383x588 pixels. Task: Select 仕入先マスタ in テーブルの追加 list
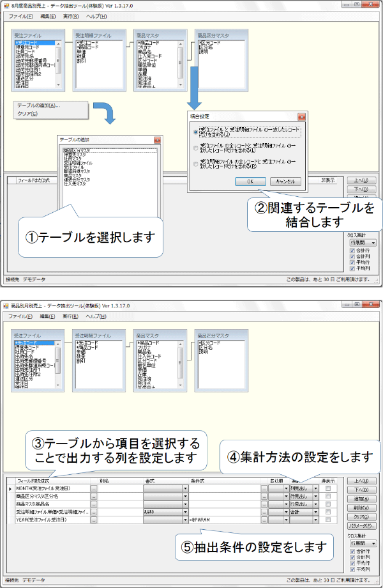[75, 184]
